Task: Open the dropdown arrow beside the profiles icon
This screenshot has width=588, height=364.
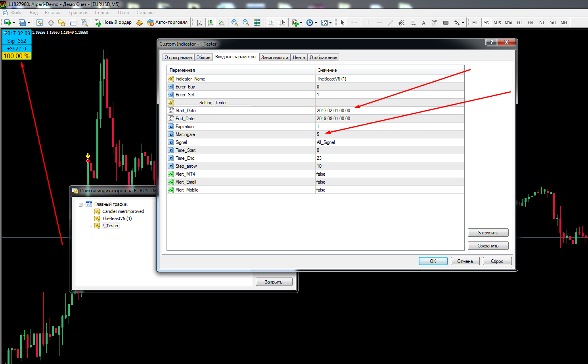Action: (x=29, y=23)
